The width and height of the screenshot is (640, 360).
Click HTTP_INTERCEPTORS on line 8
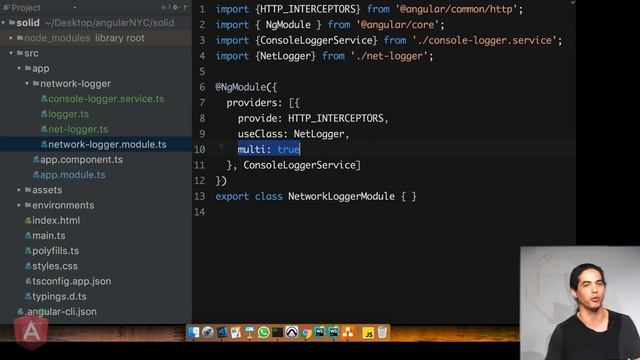pos(336,118)
